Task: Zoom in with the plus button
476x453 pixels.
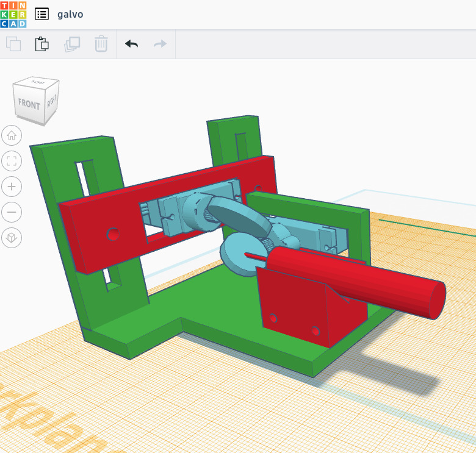Action: 12,186
